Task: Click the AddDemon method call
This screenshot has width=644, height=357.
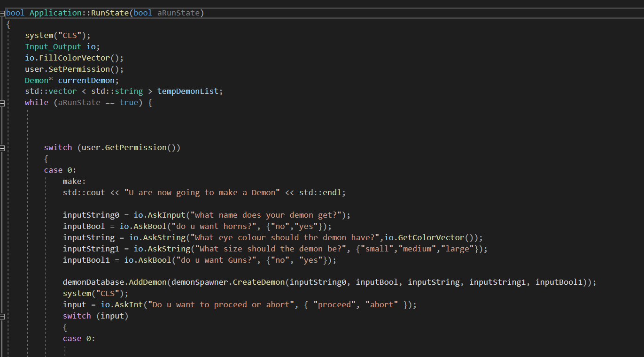Action: coord(147,282)
